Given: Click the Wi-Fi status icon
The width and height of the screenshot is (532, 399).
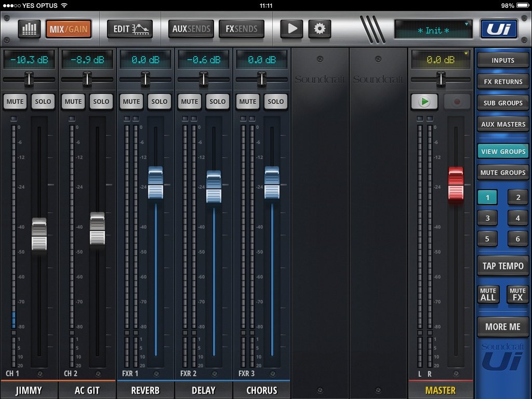Looking at the screenshot, I should click(x=64, y=5).
